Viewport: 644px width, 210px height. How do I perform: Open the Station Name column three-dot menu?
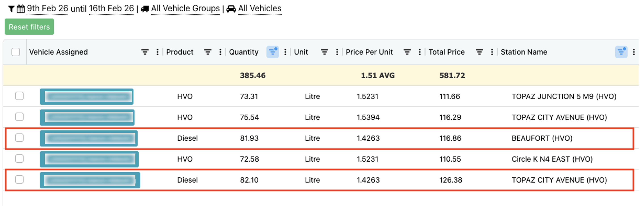tap(634, 52)
